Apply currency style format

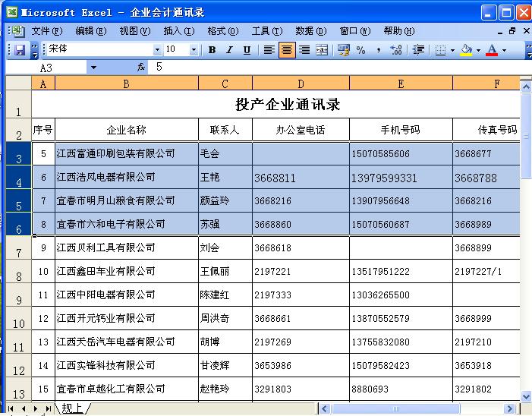[343, 50]
